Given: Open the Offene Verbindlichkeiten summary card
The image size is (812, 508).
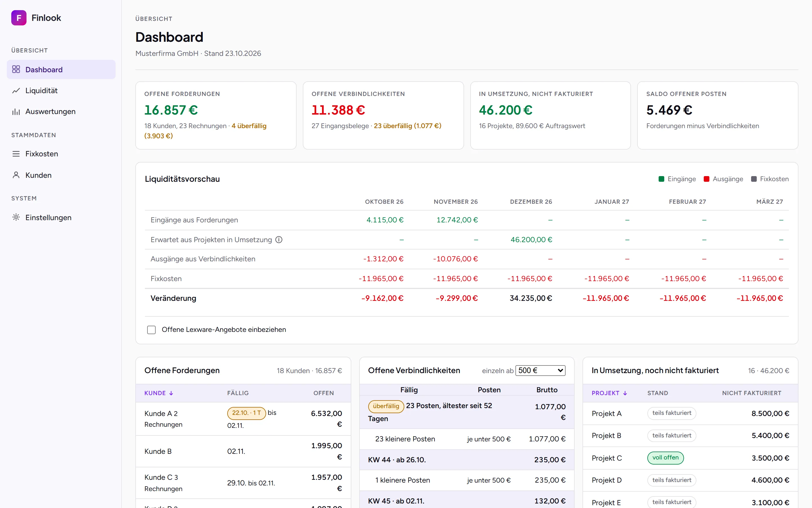Looking at the screenshot, I should point(383,115).
